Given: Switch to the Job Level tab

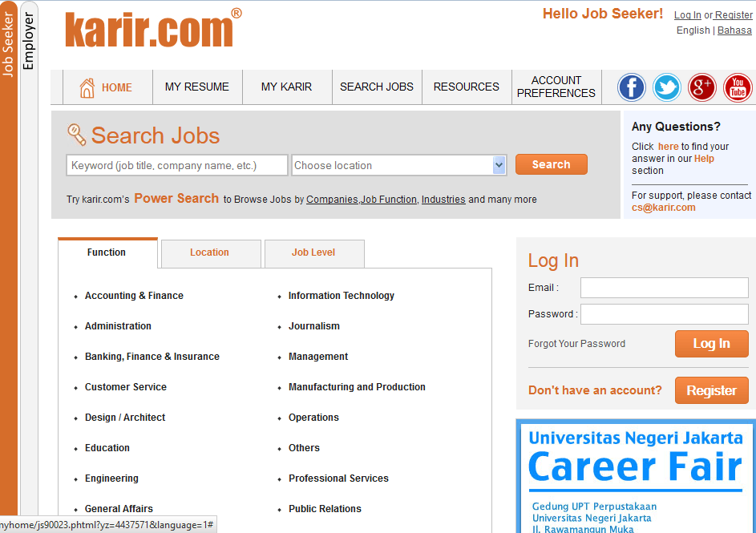Looking at the screenshot, I should coord(313,252).
